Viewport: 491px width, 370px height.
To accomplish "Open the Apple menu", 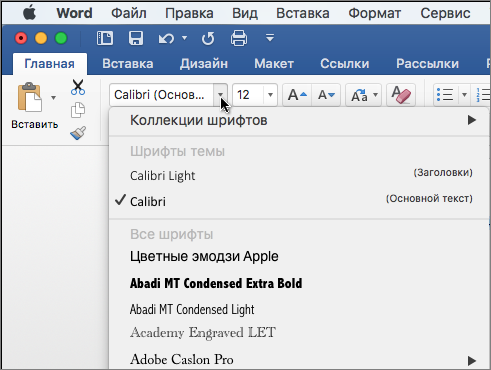I will (29, 13).
